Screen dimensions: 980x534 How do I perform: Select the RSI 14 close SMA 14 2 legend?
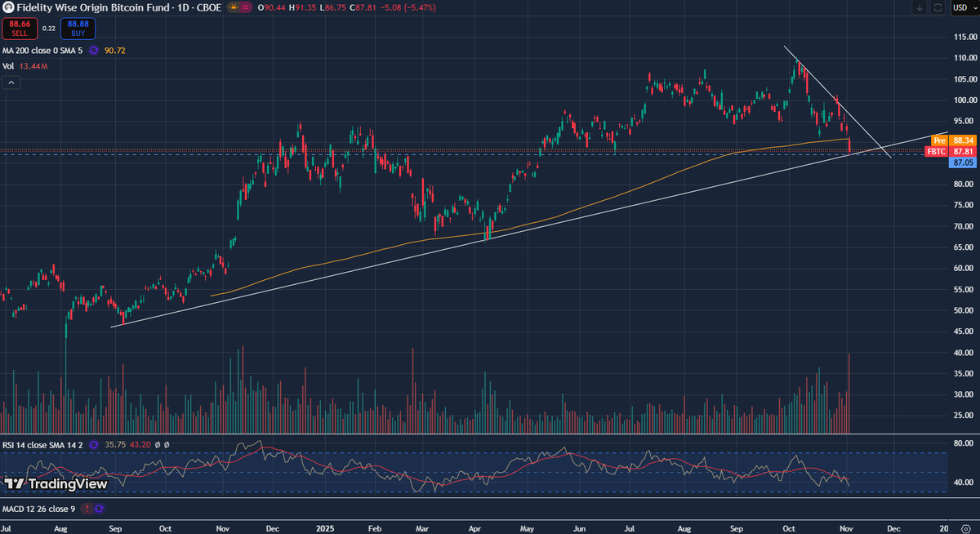click(43, 445)
